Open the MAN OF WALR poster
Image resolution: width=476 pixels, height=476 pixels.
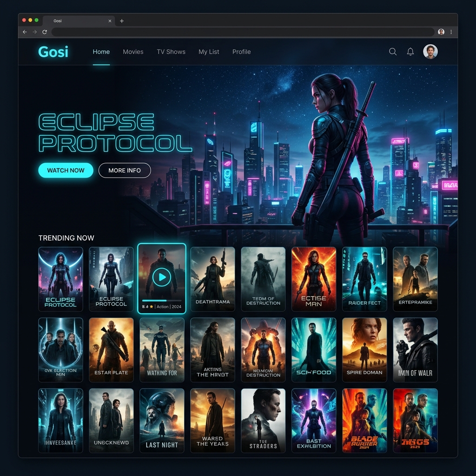415,350
